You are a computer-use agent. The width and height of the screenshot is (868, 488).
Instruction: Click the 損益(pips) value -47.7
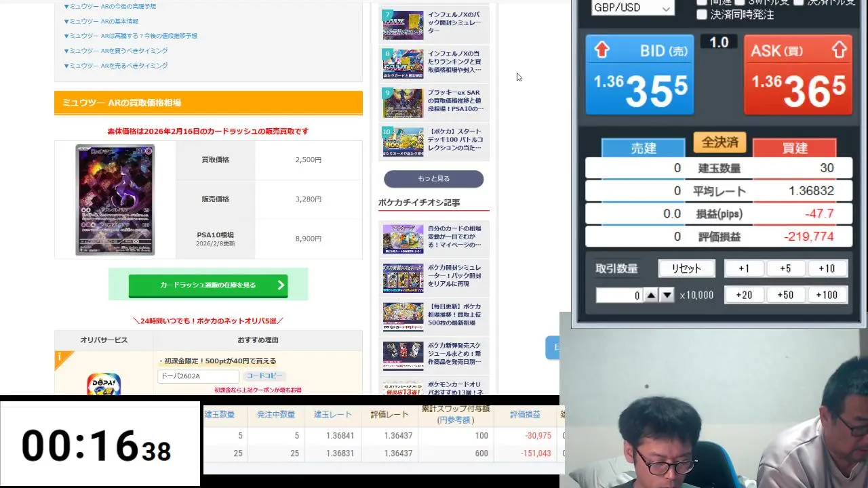tap(820, 214)
